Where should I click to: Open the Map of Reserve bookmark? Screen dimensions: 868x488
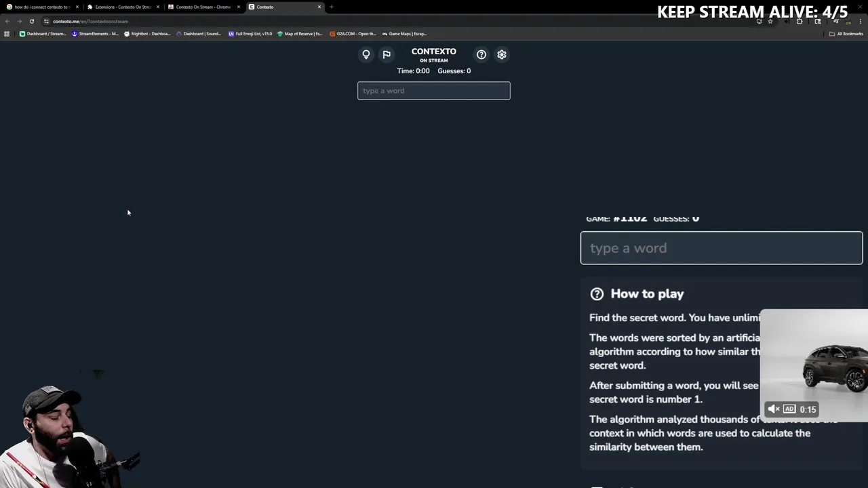pos(300,34)
